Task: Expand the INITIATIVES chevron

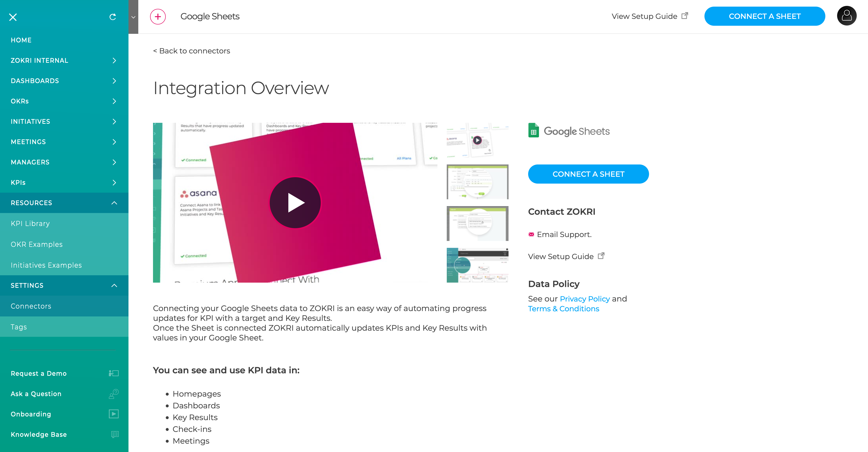Action: pyautogui.click(x=114, y=122)
